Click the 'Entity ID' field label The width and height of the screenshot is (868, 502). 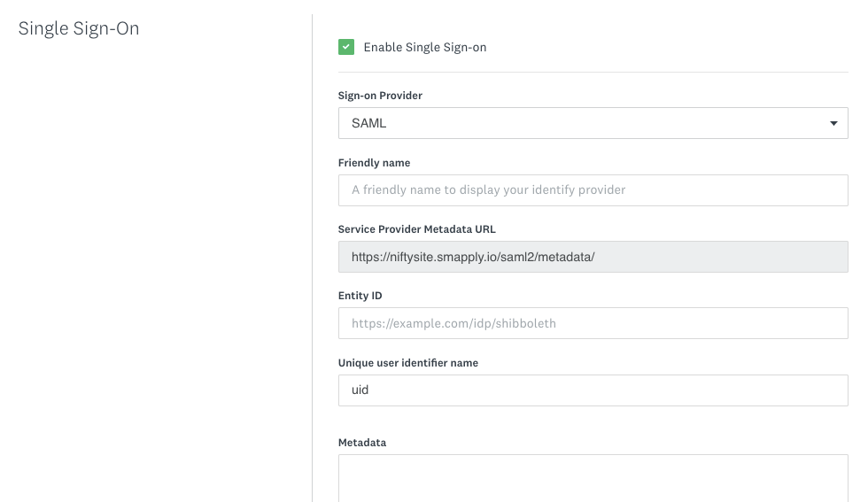tap(360, 296)
